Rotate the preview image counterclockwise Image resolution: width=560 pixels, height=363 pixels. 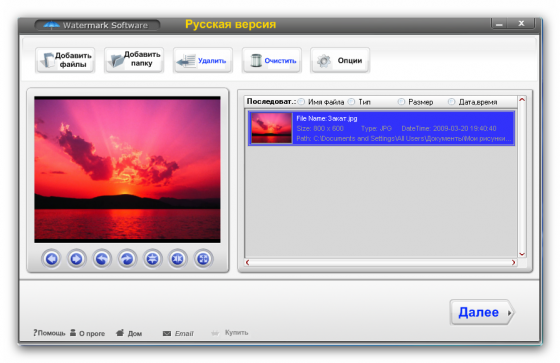click(102, 259)
